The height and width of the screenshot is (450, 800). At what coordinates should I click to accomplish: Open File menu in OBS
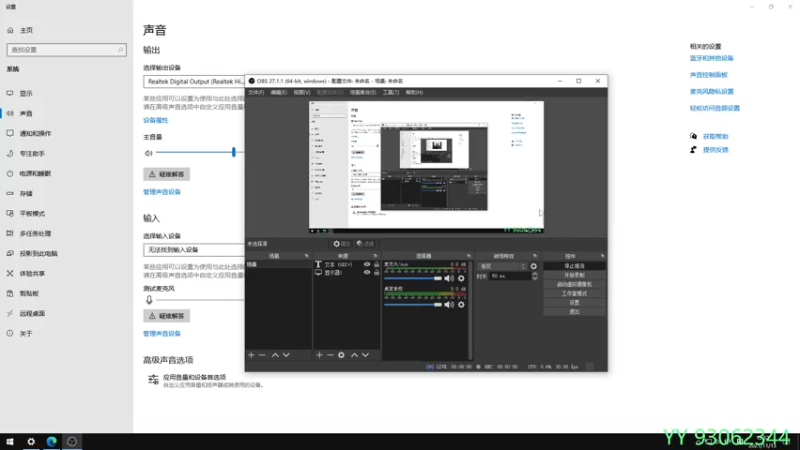(256, 92)
